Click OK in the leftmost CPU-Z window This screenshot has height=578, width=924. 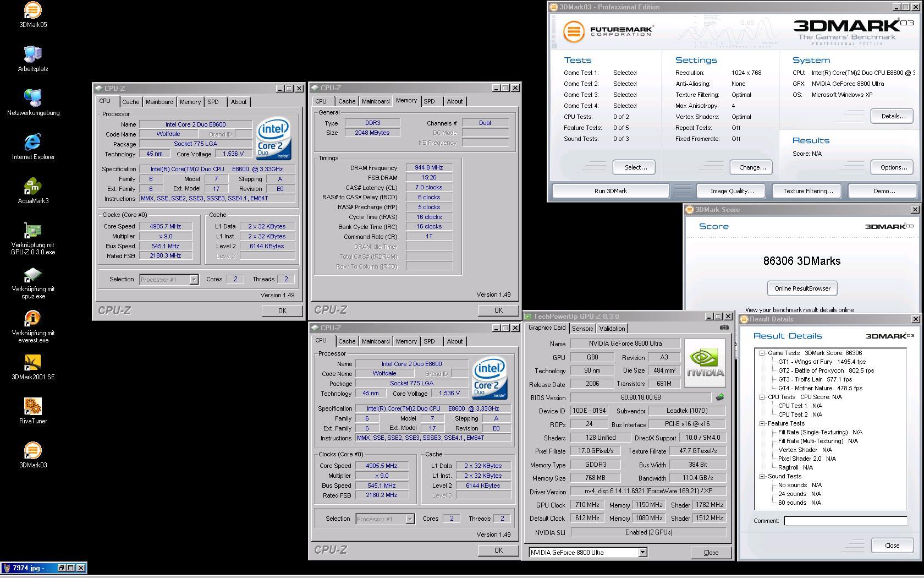(x=282, y=311)
